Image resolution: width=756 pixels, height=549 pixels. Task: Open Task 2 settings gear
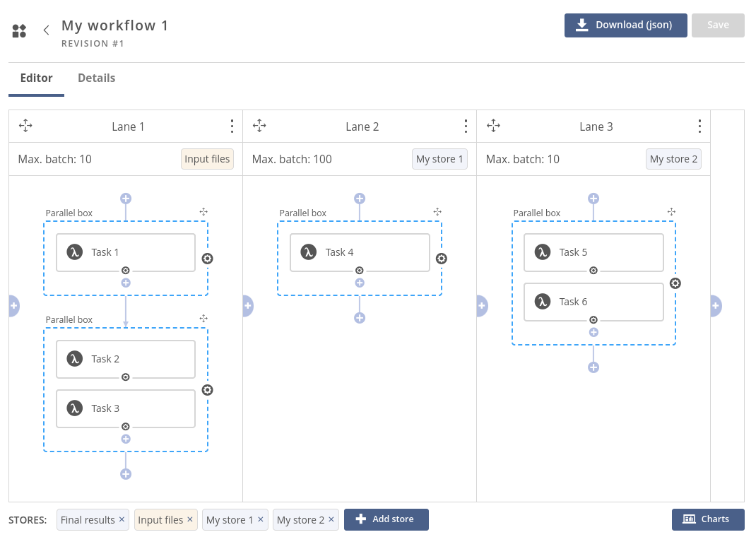coord(126,377)
